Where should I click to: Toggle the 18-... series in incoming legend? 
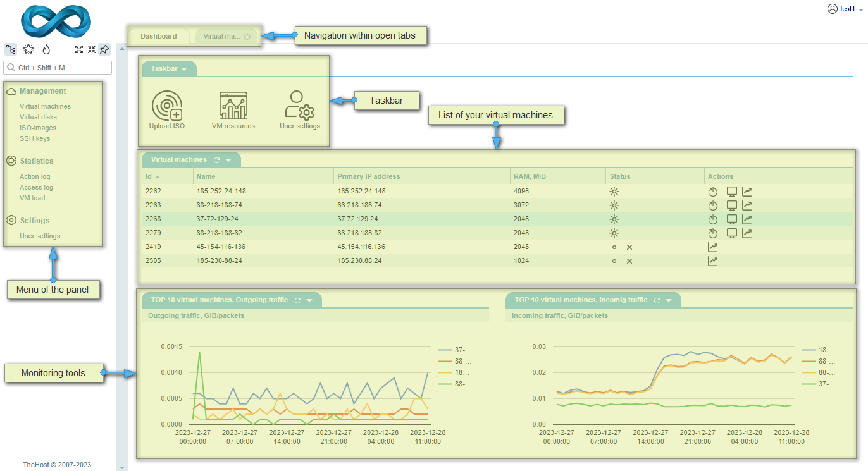(819, 350)
